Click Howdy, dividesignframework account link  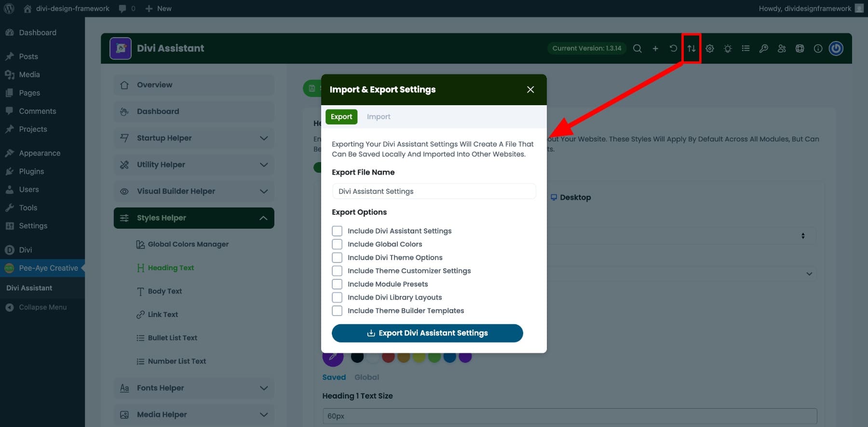point(811,8)
